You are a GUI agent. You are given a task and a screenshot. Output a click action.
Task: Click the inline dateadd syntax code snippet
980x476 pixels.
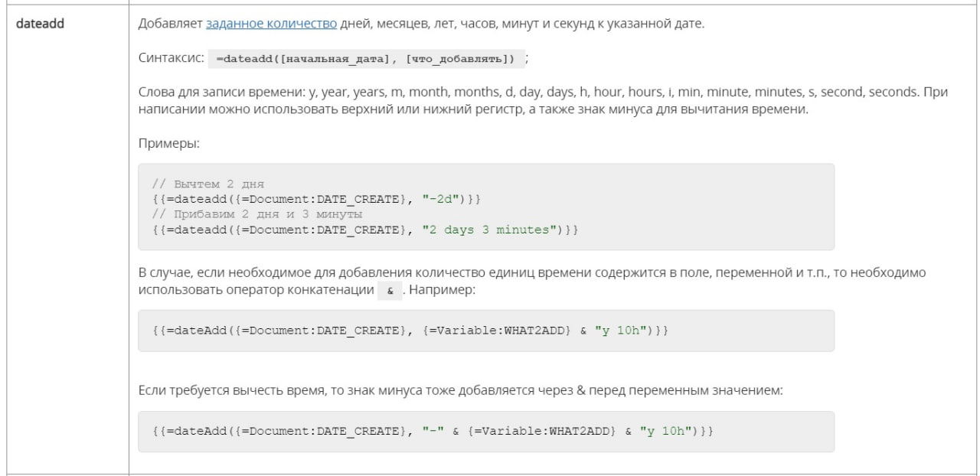click(365, 58)
